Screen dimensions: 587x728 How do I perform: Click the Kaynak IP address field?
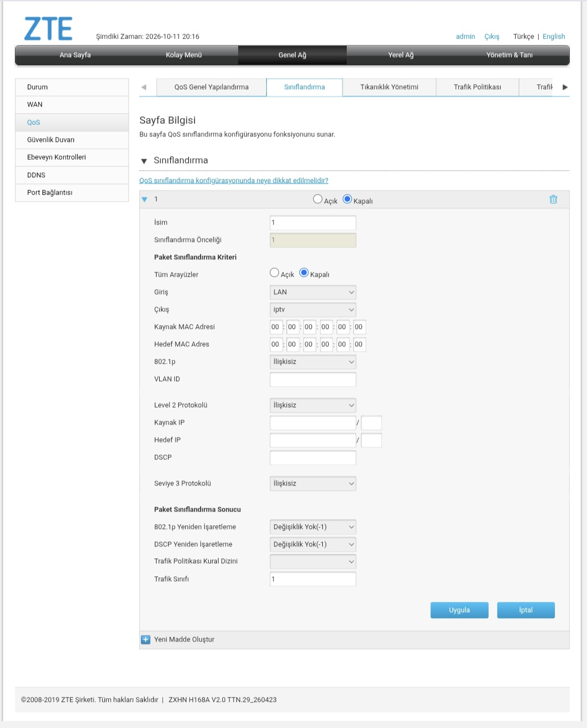coord(313,423)
